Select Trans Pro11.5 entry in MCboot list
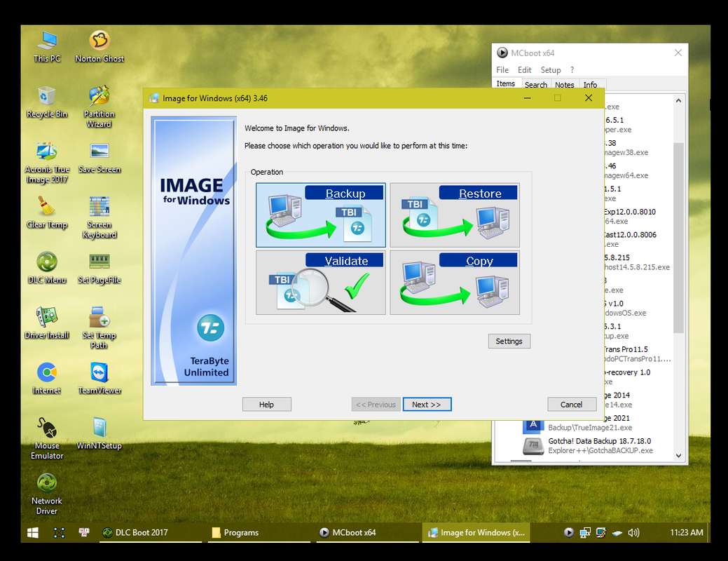728x561 pixels. click(x=637, y=353)
